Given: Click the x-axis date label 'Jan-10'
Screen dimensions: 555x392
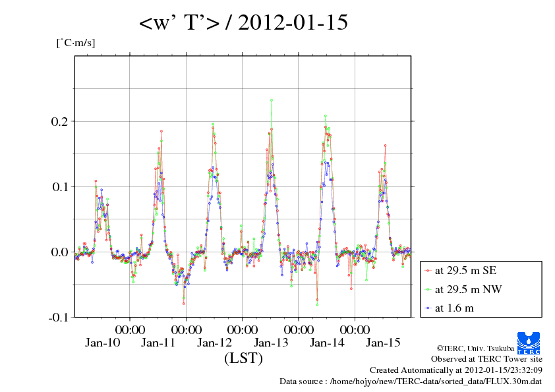Looking at the screenshot, I should (102, 343).
